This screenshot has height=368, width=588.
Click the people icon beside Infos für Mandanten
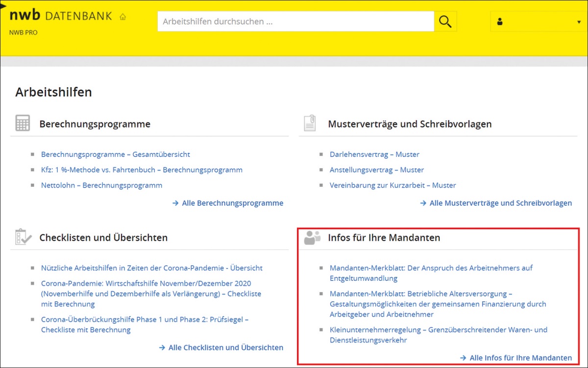click(x=312, y=237)
